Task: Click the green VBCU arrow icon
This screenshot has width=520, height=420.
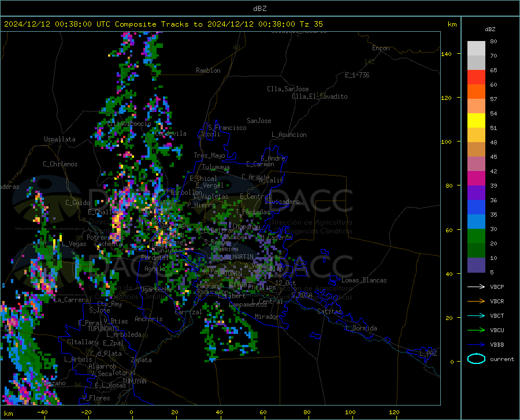Action: pyautogui.click(x=476, y=330)
